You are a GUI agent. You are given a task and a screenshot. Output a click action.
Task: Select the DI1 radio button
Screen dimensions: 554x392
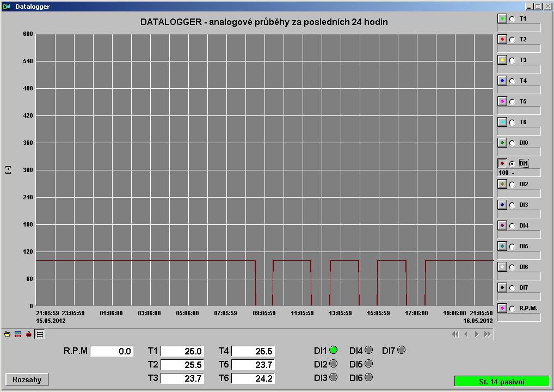(512, 163)
